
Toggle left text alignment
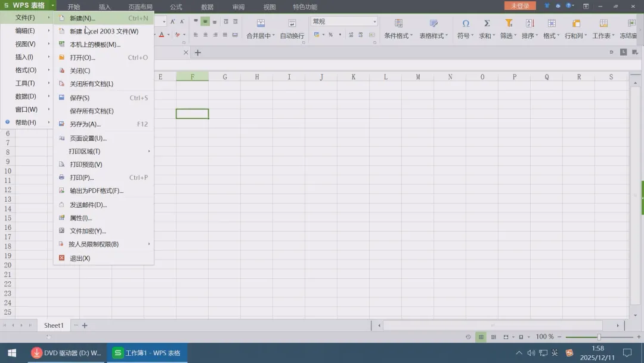[x=196, y=35]
